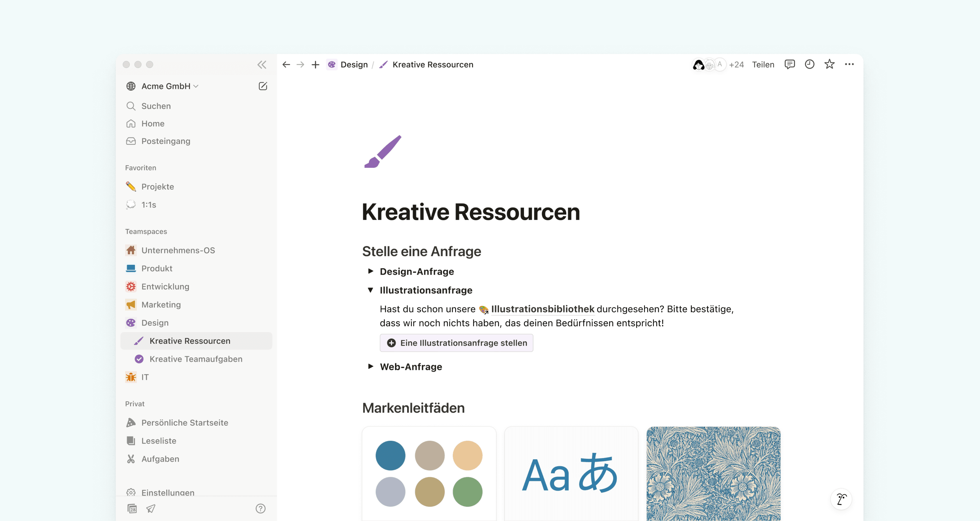The image size is (980, 521).
Task: Click the Posteingang inbox tray icon
Action: tap(131, 141)
